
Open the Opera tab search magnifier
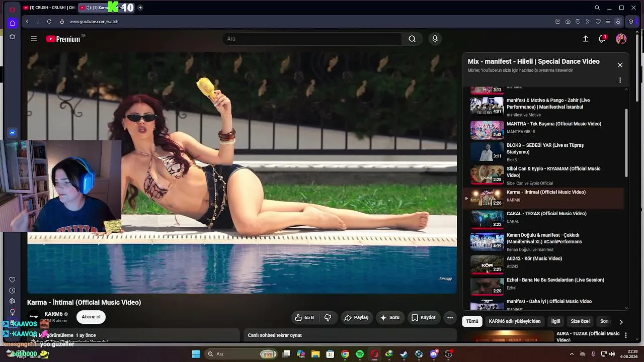[597, 8]
